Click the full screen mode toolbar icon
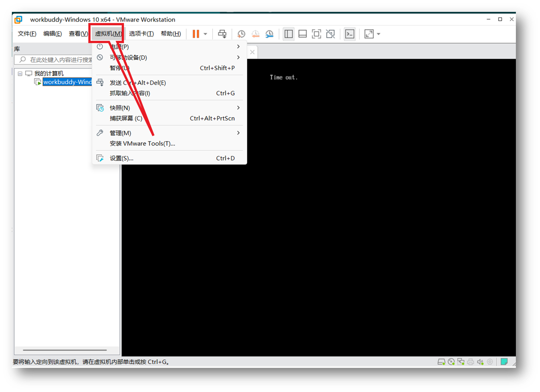The image size is (540, 392). 317,34
